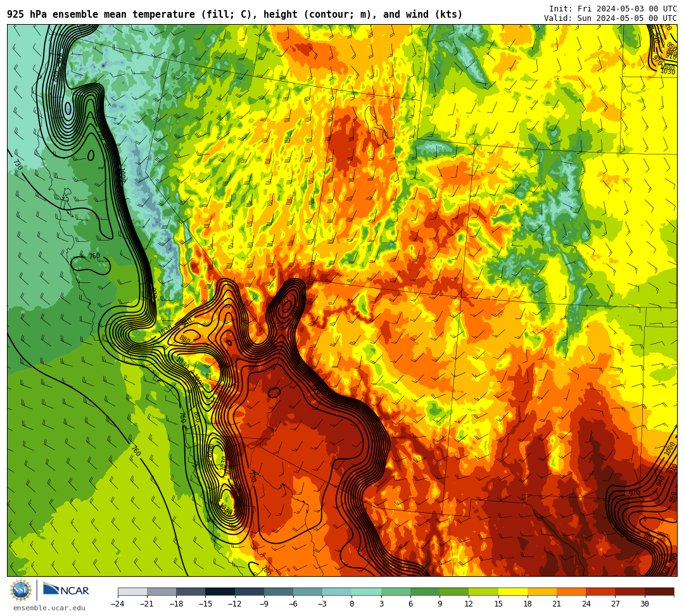
Task: Pick the dark red 27 to 30 swatch
Action: point(630,591)
